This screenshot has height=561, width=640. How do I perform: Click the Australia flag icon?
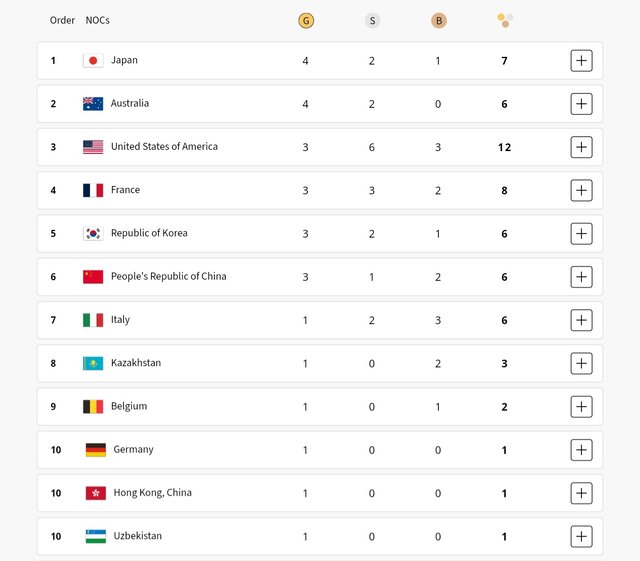point(93,104)
